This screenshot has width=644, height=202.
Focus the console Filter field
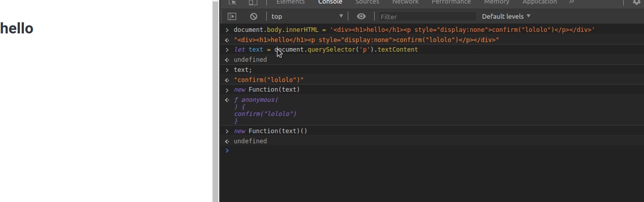click(x=427, y=17)
